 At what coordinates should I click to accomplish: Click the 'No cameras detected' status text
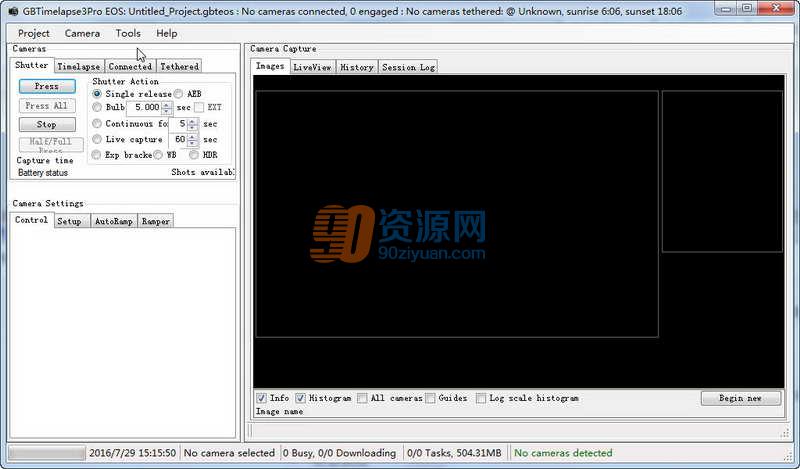coord(563,453)
